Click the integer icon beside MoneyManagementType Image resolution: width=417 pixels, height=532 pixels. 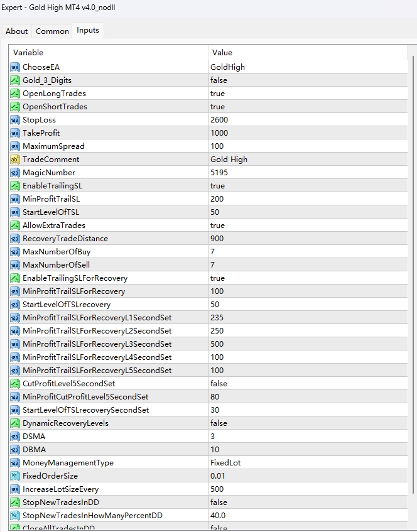pos(15,463)
